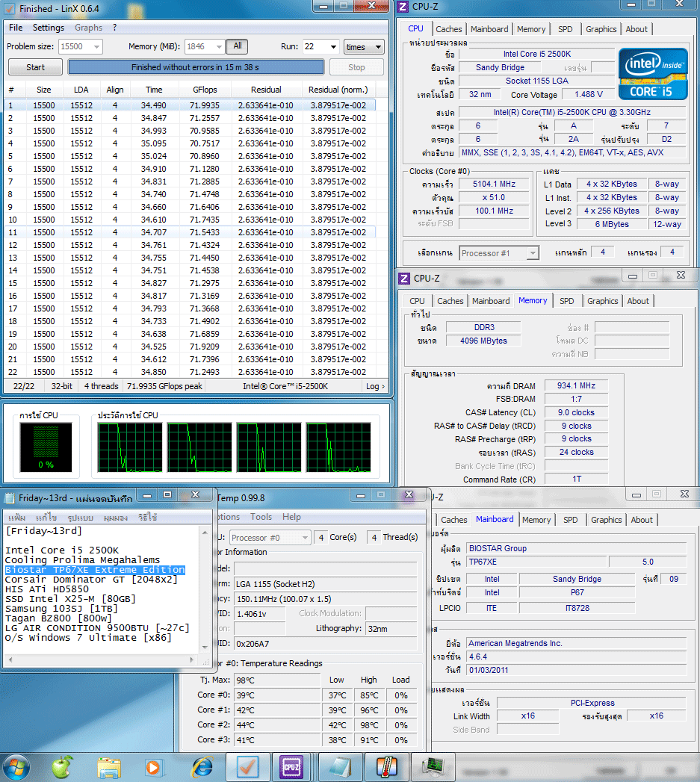Click the Z icon of the Memory CPU-Z window
Viewport: 700px width, 782px height.
pos(404,279)
